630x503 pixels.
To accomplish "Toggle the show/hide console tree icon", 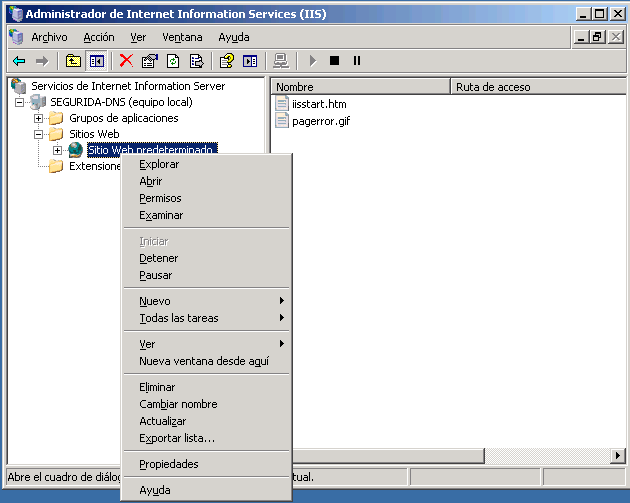I will (96, 61).
